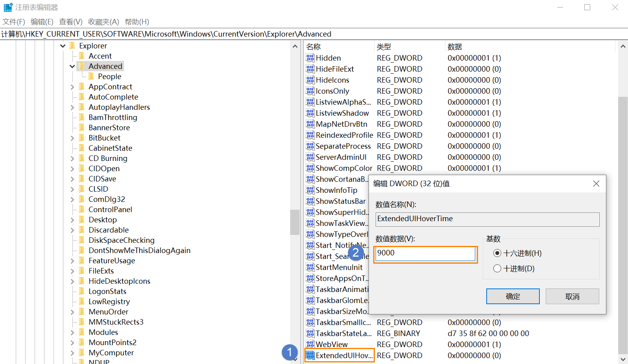The width and height of the screenshot is (628, 364).
Task: Click the BannerStore folder icon
Action: (82, 127)
